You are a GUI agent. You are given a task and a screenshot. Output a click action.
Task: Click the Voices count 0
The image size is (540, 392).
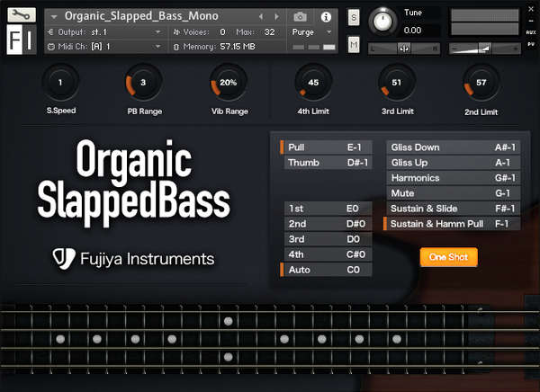click(x=222, y=32)
